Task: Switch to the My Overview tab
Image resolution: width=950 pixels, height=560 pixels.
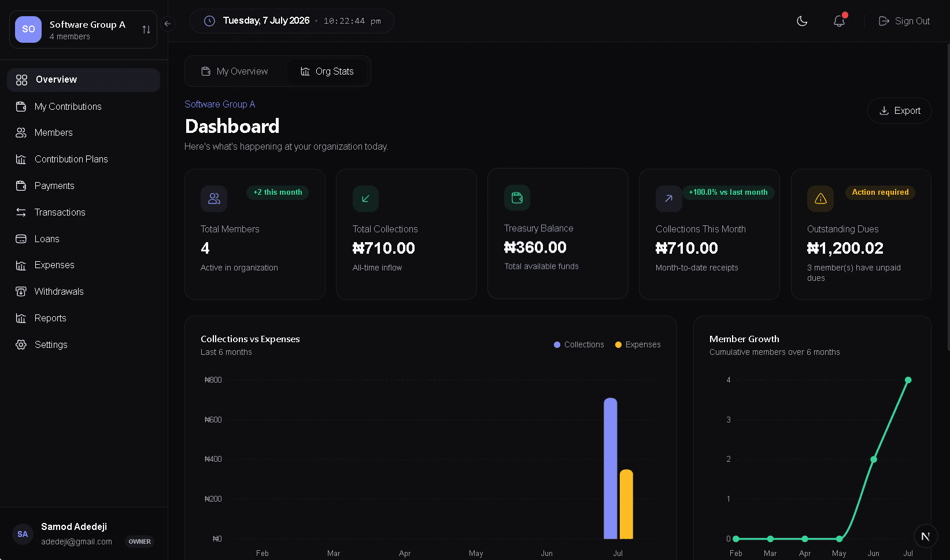Action: pos(235,71)
